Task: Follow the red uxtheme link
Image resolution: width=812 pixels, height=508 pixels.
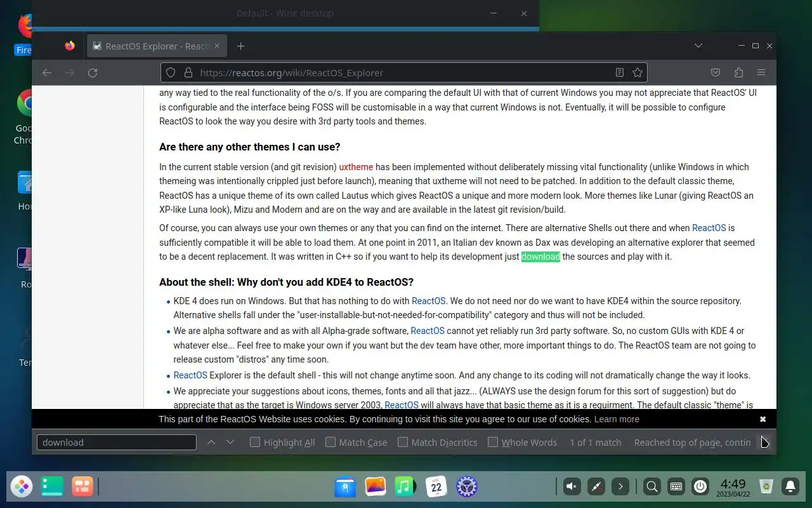Action: click(356, 167)
